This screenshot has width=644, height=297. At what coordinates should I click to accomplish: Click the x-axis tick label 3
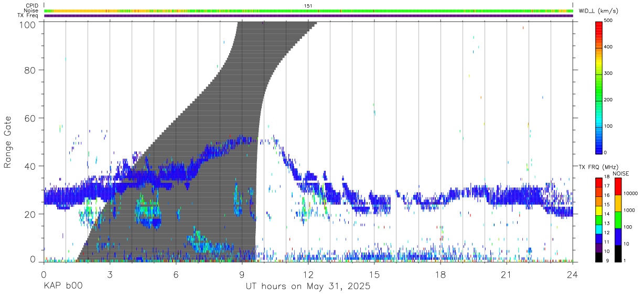pos(110,274)
